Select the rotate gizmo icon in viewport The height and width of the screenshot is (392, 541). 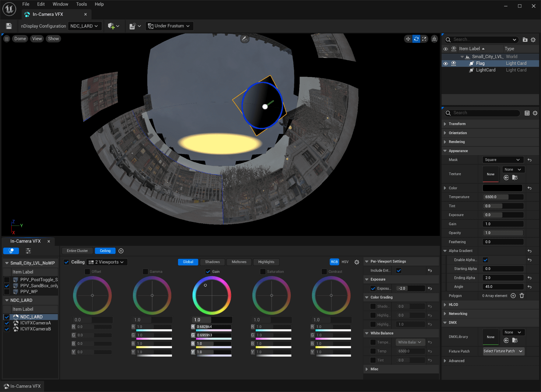click(x=416, y=39)
